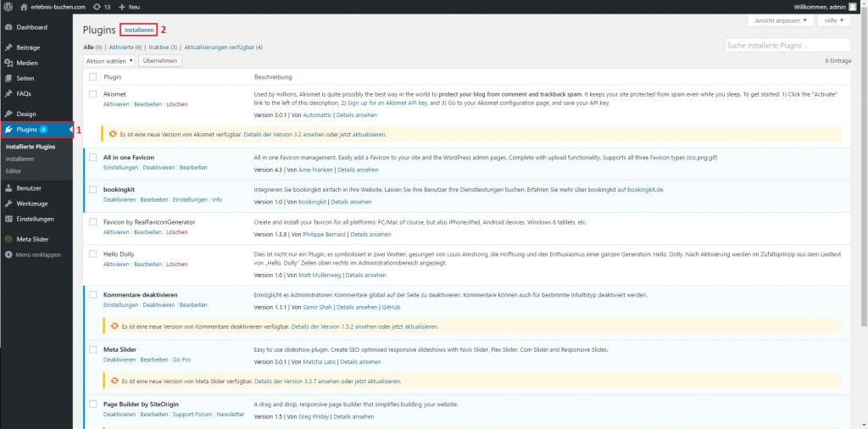Expand the Ansicht anpassen panel
Viewport: 868px width, 429px height.
pos(781,20)
